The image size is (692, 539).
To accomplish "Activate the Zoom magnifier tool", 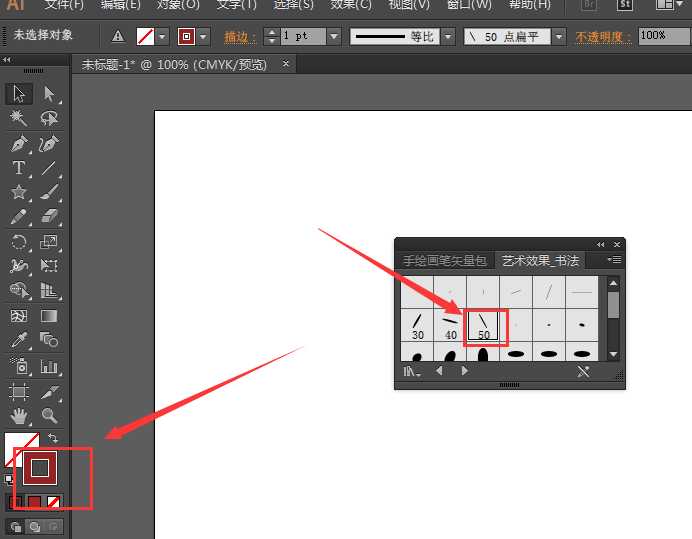I will point(49,415).
